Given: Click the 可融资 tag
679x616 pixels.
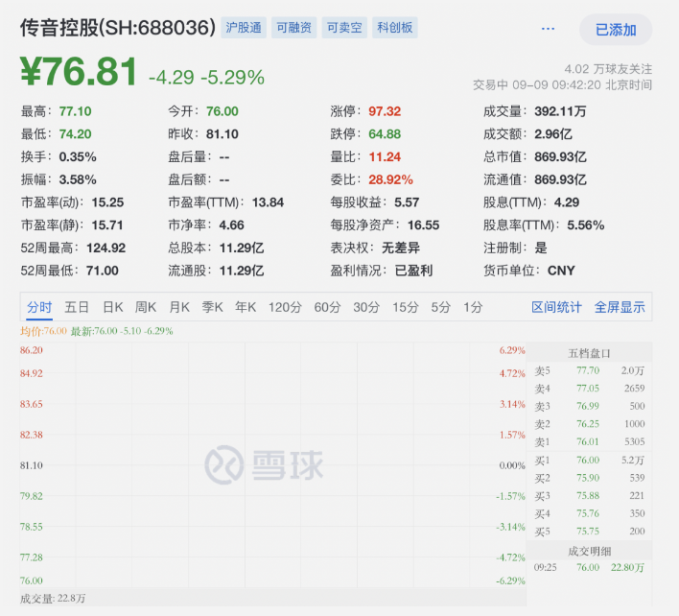Looking at the screenshot, I should [x=294, y=28].
